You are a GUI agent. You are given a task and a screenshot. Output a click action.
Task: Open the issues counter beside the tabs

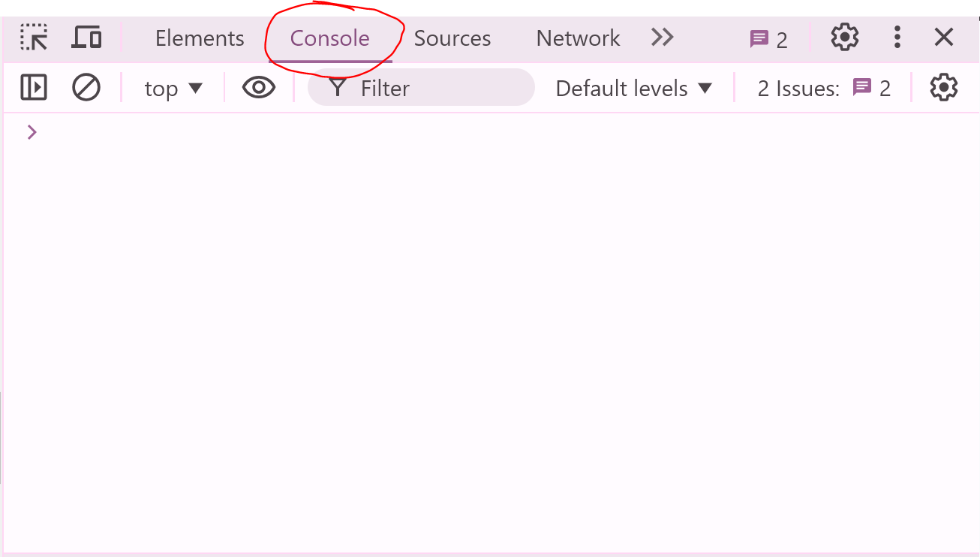[x=768, y=38]
